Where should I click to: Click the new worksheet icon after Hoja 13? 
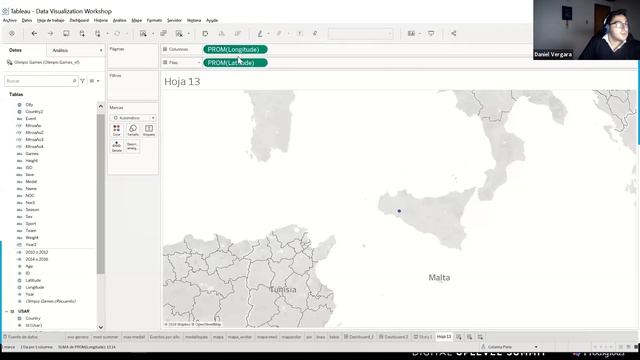coord(459,337)
